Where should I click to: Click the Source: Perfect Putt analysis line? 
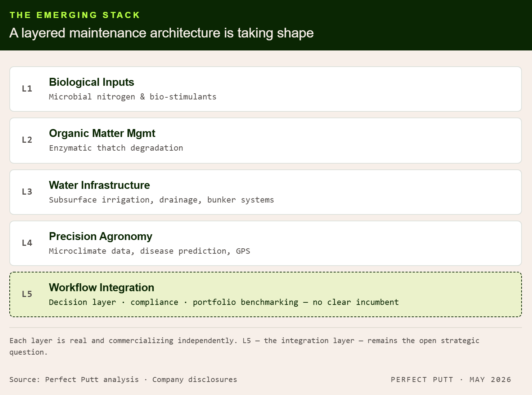[x=123, y=380]
